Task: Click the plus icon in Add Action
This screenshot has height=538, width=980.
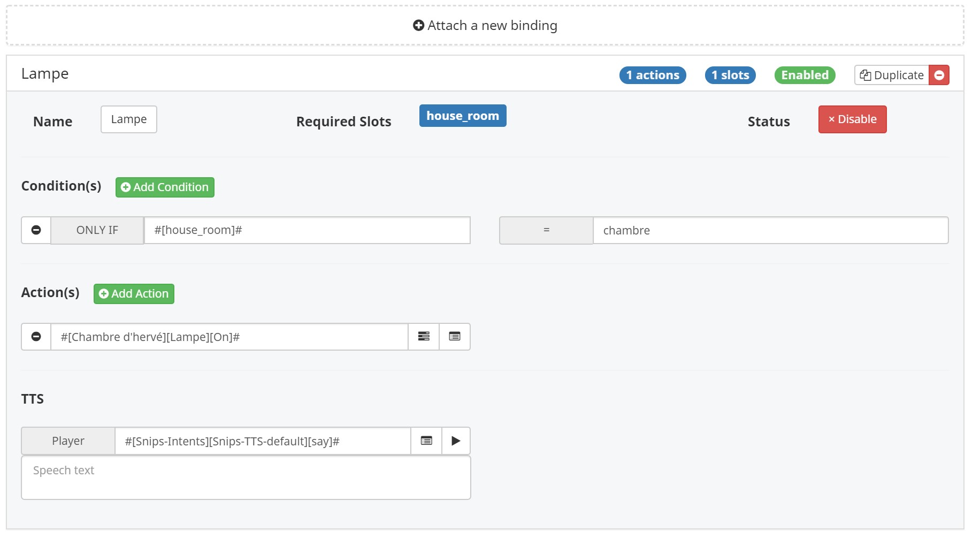Action: tap(104, 294)
